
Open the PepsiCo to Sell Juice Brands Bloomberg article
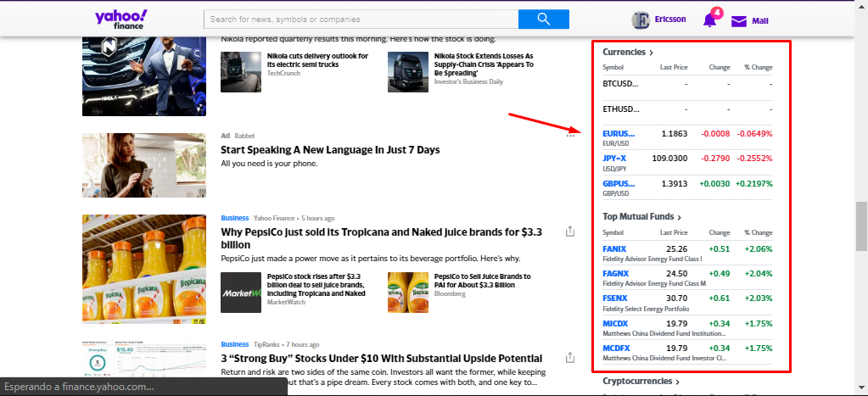pos(483,281)
